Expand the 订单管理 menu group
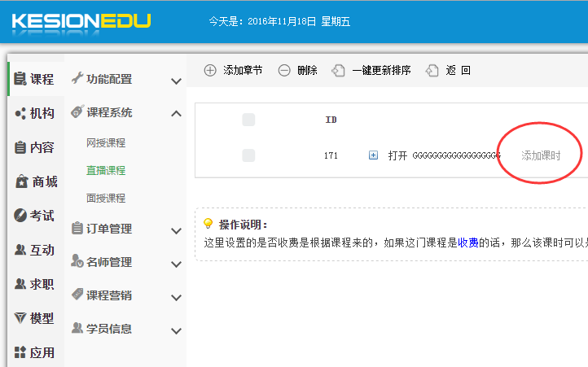Viewport: 588px width, 367px height. tap(176, 230)
